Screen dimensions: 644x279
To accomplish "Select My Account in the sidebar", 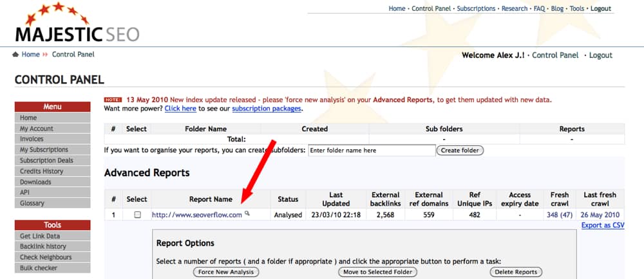I will 53,129.
